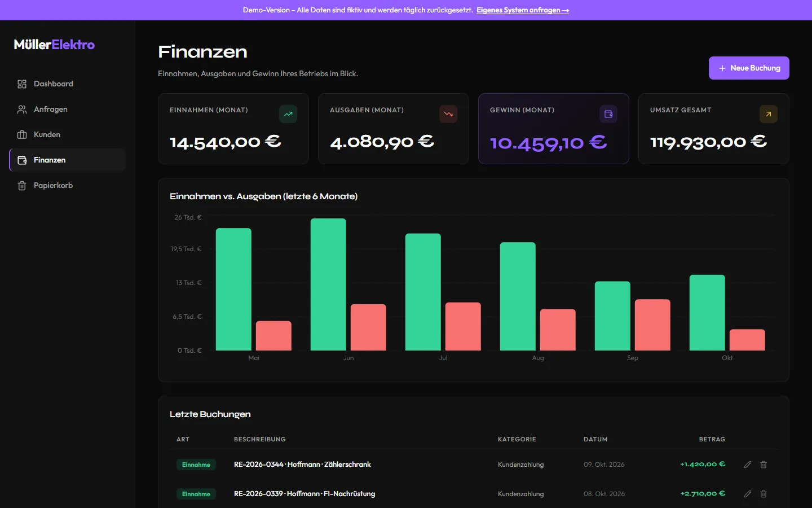Click the date 09. Okt. 2026
Image resolution: width=812 pixels, height=508 pixels.
pyautogui.click(x=604, y=465)
